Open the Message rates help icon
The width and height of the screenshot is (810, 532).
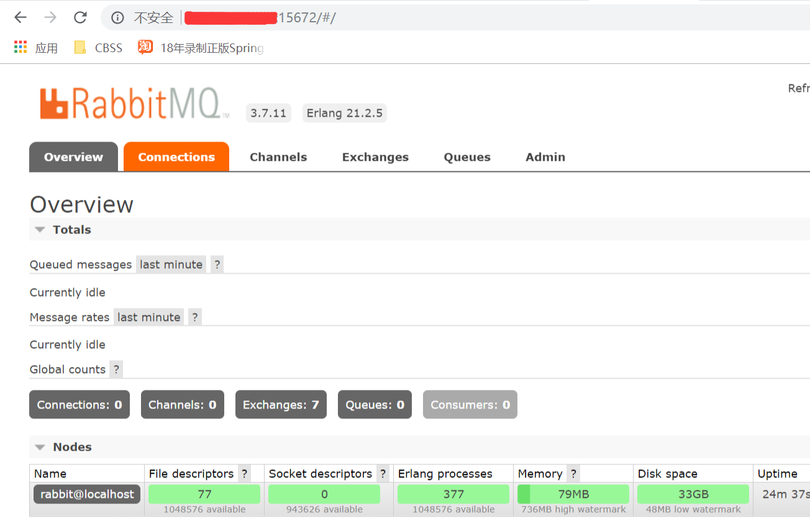(x=194, y=317)
